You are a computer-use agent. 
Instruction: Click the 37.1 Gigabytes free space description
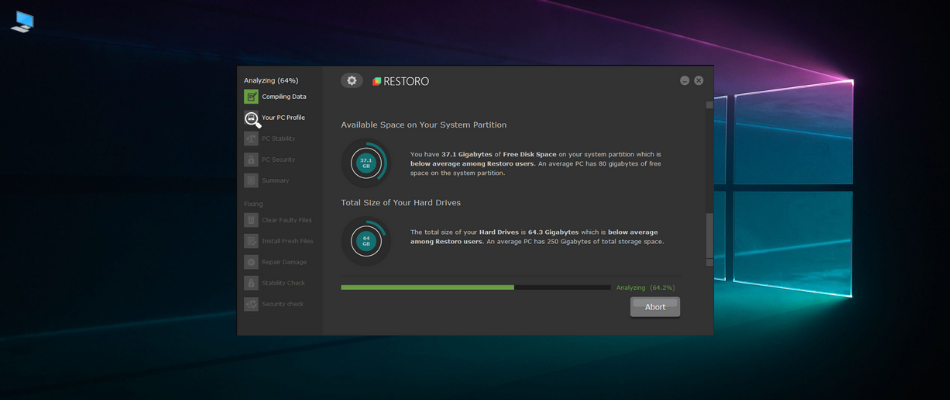tap(536, 164)
